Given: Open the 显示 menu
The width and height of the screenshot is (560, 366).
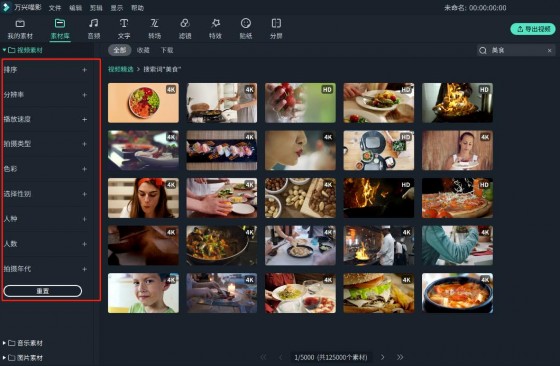Looking at the screenshot, I should point(117,8).
